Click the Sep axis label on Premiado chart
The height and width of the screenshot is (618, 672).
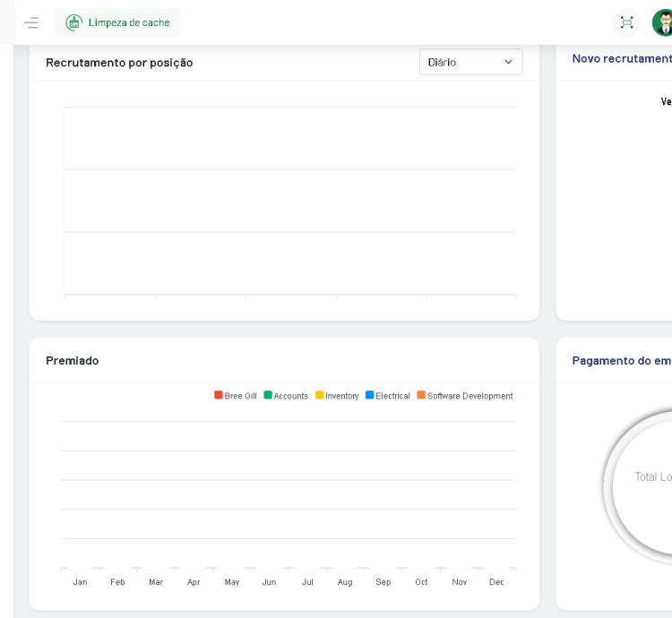[x=383, y=582]
